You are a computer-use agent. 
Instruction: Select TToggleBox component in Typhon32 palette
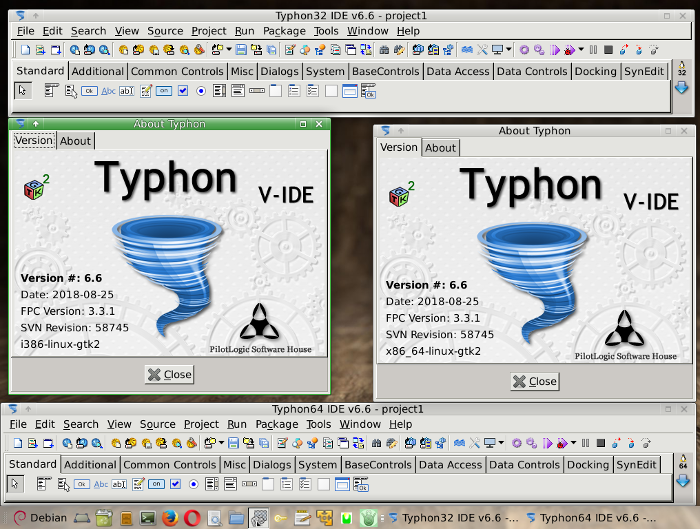pyautogui.click(x=164, y=91)
